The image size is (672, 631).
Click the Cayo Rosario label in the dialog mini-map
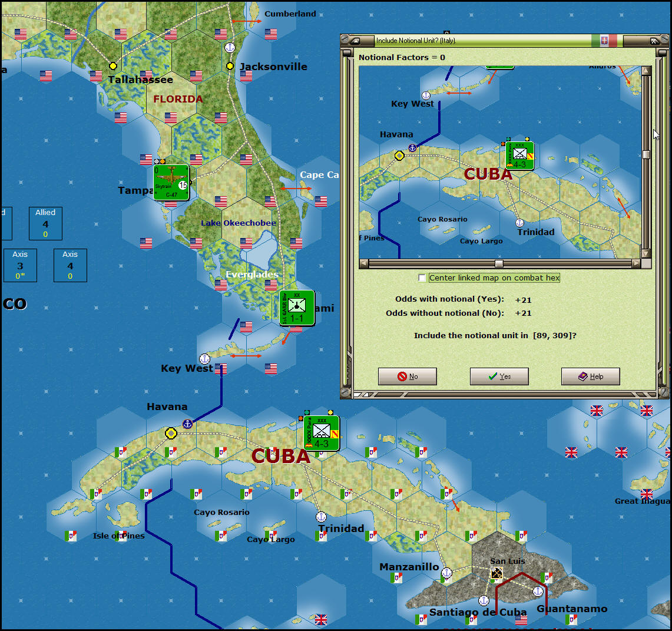point(442,219)
